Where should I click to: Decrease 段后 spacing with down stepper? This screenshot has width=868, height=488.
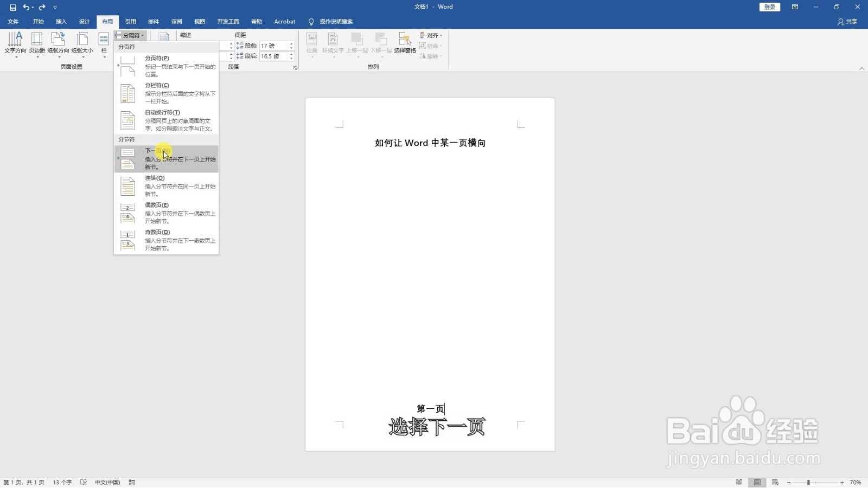click(x=291, y=59)
